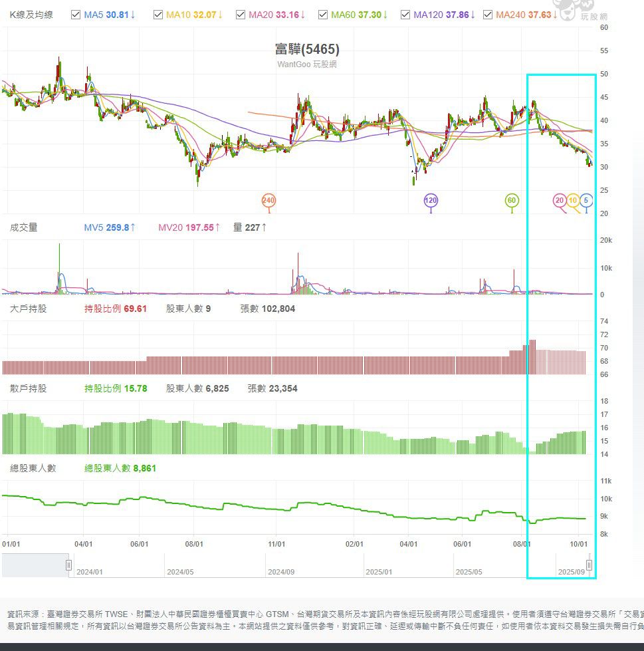Grab the right range navigator handle
Screen dimensions: 644x651
[x=589, y=565]
